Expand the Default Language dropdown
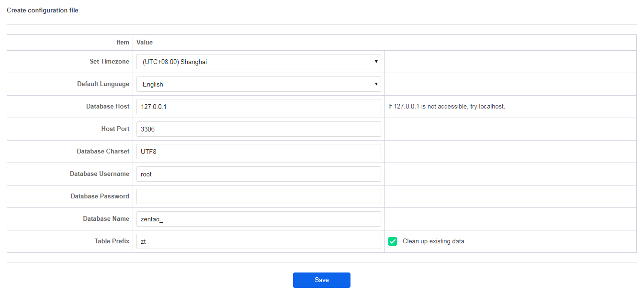 coord(259,84)
